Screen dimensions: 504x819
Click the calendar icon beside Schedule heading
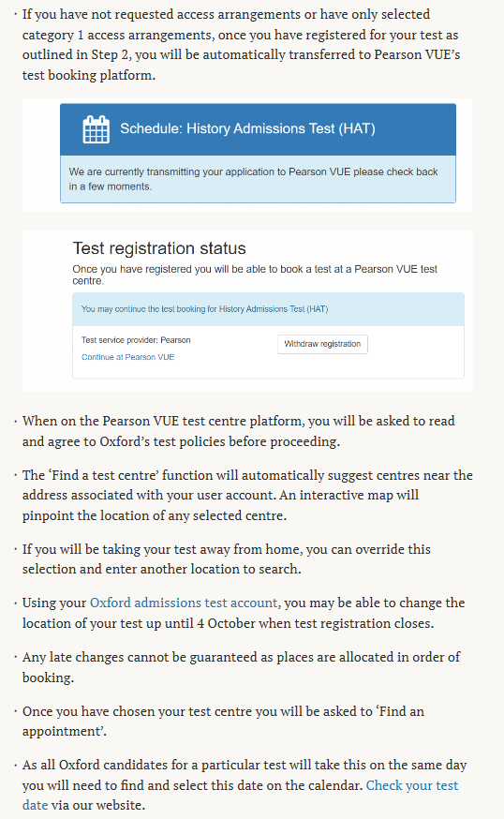[x=96, y=129]
